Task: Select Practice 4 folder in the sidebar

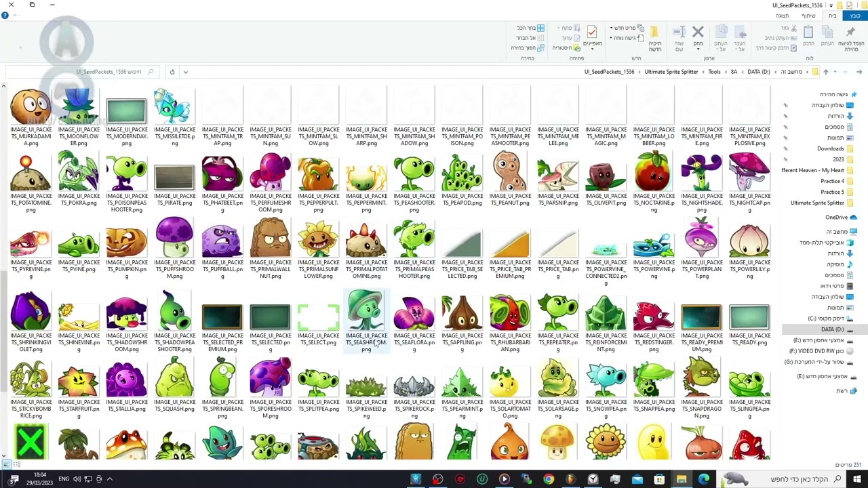Action: pos(837,181)
